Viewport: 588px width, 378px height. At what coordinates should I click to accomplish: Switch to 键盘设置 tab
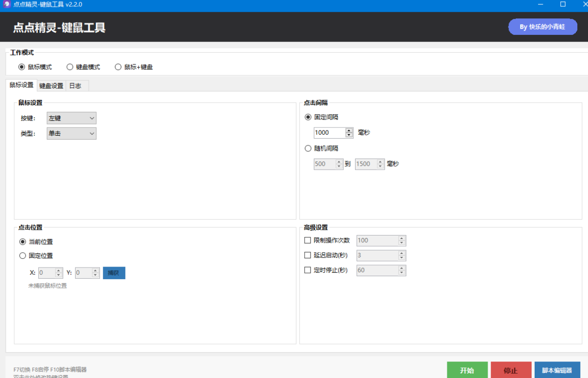point(51,86)
